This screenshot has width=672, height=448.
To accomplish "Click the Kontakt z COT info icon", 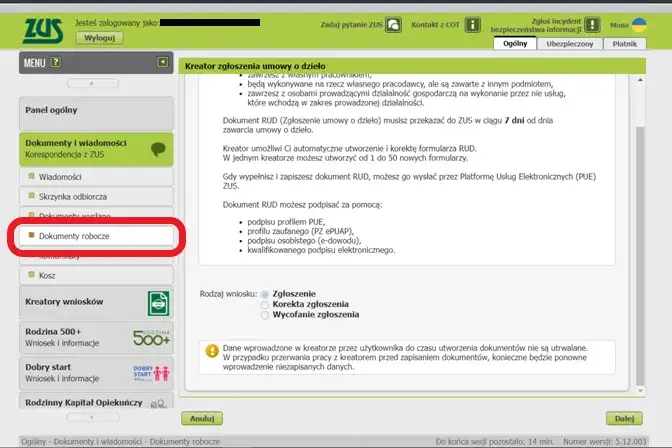I will [473, 24].
